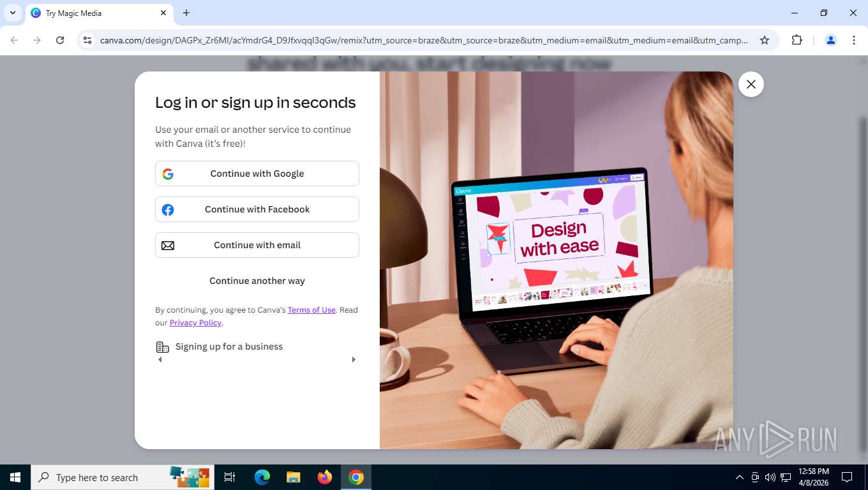Open the volume speaker icon
868x490 pixels.
[770, 477]
